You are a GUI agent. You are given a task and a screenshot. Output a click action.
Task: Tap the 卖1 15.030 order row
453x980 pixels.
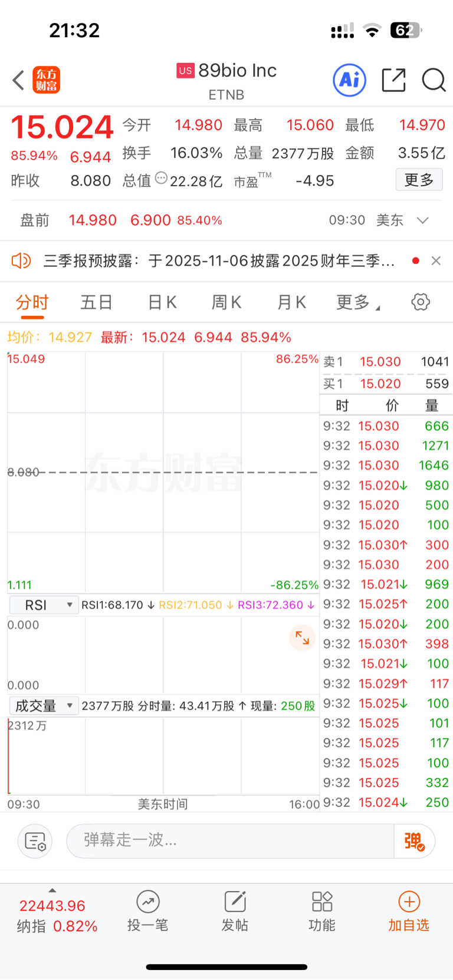coord(386,362)
